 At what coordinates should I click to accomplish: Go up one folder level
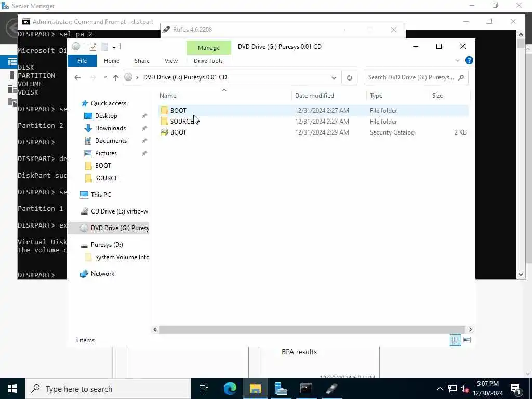click(116, 77)
